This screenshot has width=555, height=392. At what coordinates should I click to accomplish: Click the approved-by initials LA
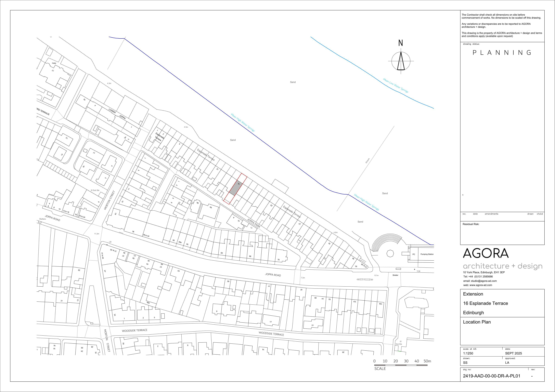(x=507, y=362)
